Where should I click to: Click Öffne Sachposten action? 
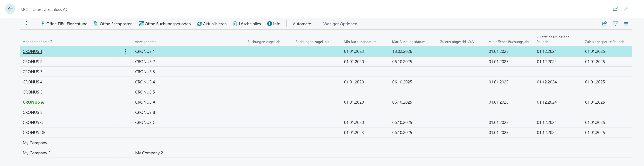[x=113, y=24]
